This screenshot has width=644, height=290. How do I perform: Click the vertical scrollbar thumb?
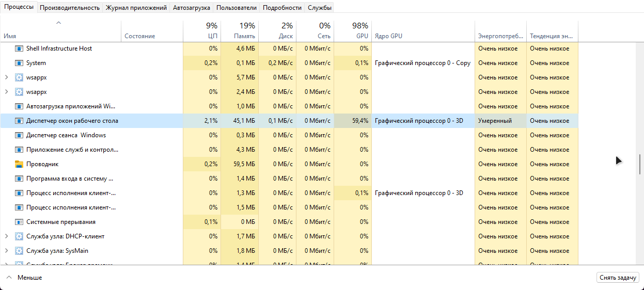click(640, 164)
